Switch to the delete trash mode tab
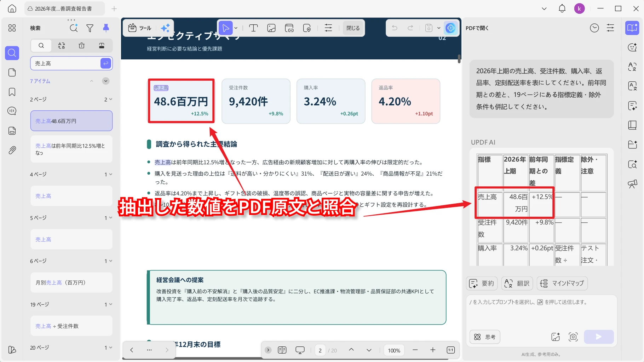This screenshot has width=644, height=362. point(82,45)
